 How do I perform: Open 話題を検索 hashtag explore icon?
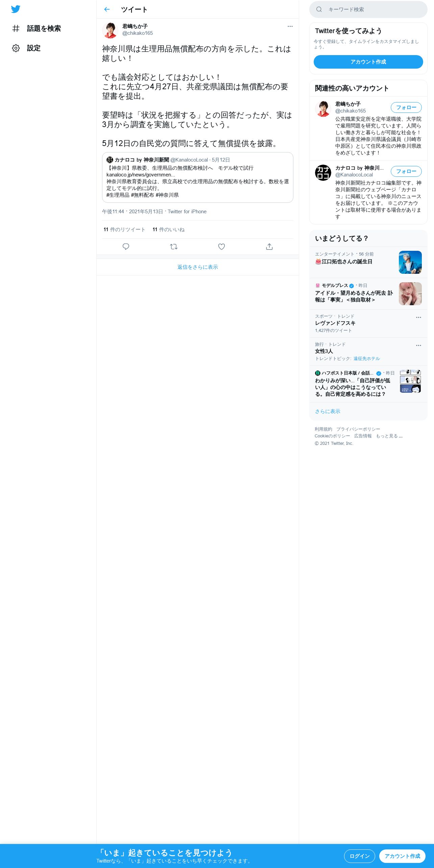16,28
